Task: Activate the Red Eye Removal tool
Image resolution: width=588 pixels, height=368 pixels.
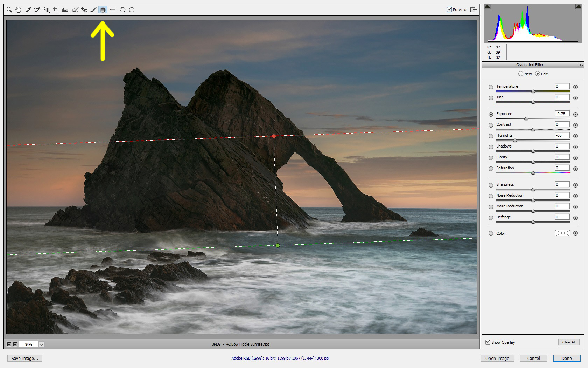Action: point(84,10)
